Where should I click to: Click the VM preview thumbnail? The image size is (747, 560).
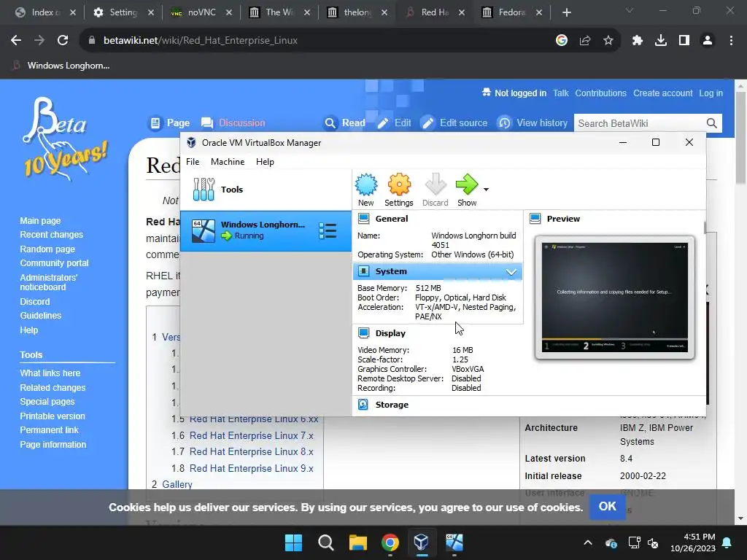(x=614, y=297)
